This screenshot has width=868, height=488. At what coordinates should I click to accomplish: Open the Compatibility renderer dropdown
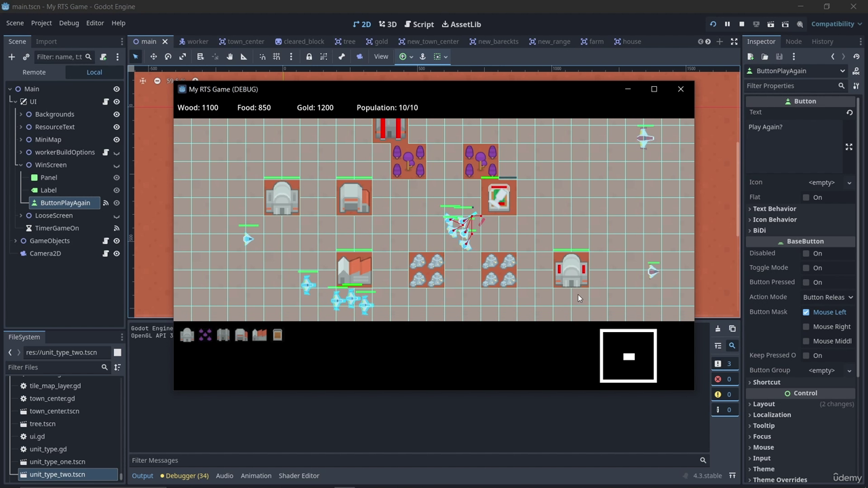[x=836, y=24]
